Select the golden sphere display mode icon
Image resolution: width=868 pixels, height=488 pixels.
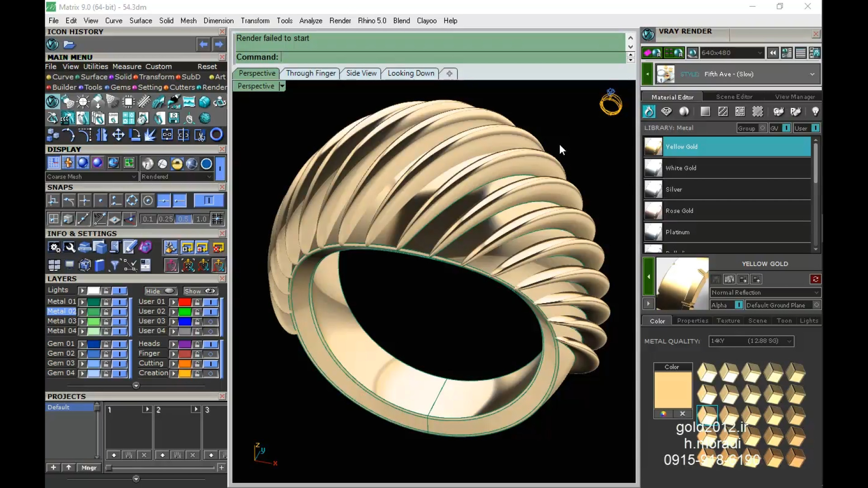click(177, 164)
